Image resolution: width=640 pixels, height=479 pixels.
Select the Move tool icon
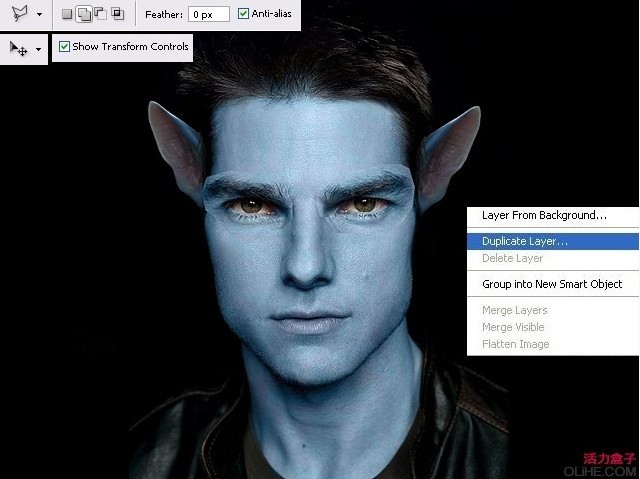point(18,49)
